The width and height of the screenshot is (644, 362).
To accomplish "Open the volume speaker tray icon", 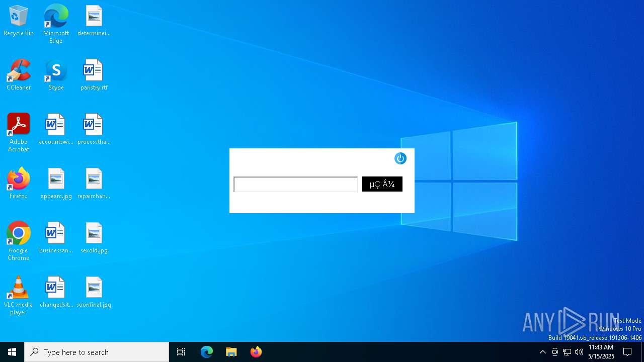I will 579,352.
